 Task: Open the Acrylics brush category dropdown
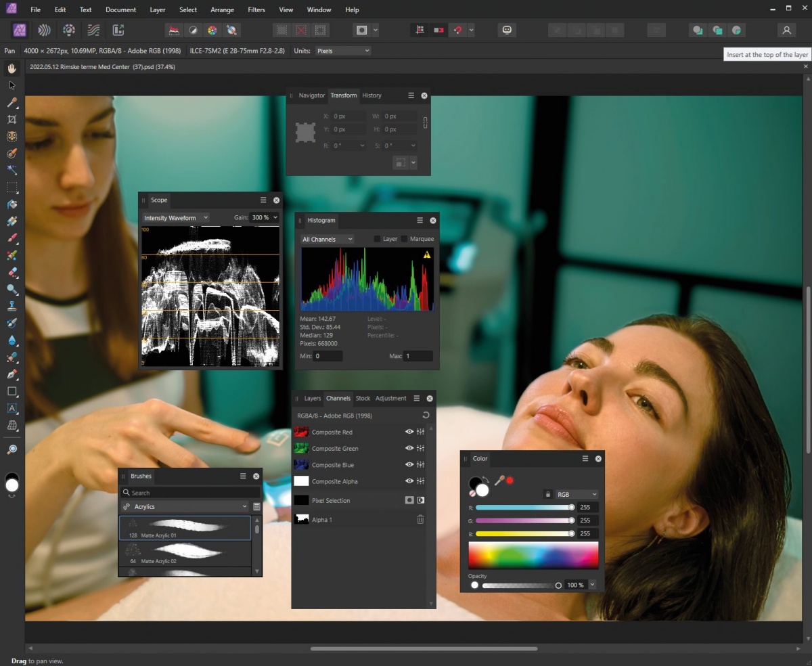(x=185, y=506)
